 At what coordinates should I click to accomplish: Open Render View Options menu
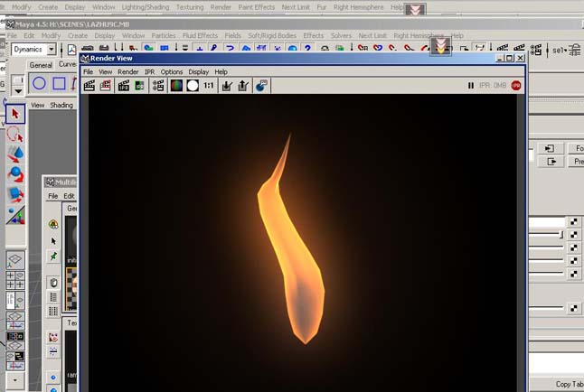pyautogui.click(x=172, y=72)
